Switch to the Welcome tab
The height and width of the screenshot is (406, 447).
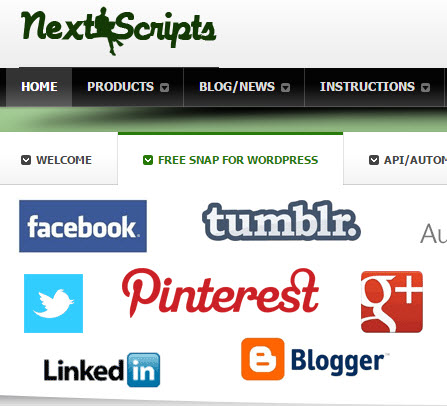coord(59,160)
